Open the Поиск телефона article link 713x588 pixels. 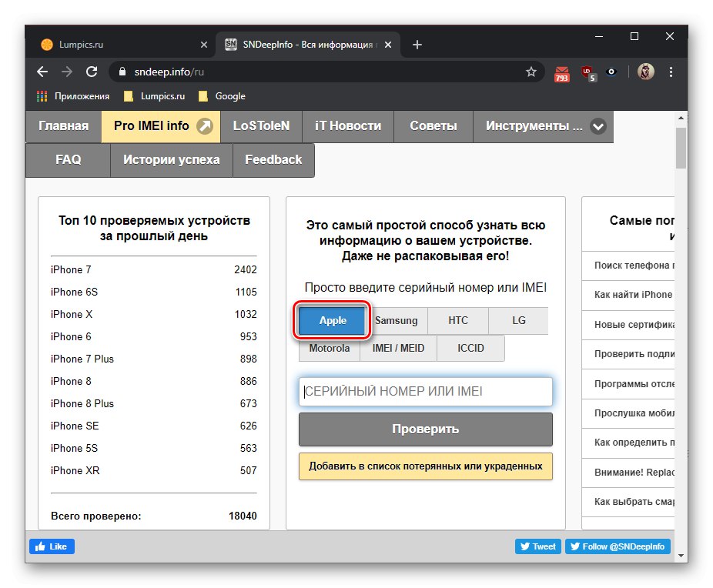coord(634,266)
